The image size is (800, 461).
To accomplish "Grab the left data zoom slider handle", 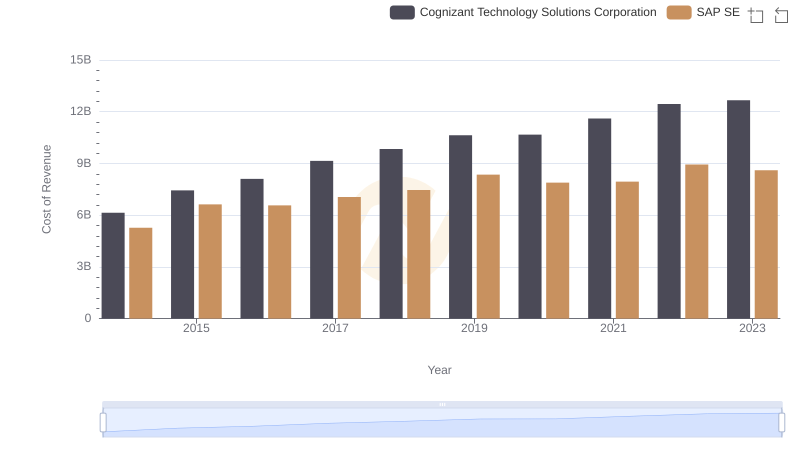I will (103, 423).
